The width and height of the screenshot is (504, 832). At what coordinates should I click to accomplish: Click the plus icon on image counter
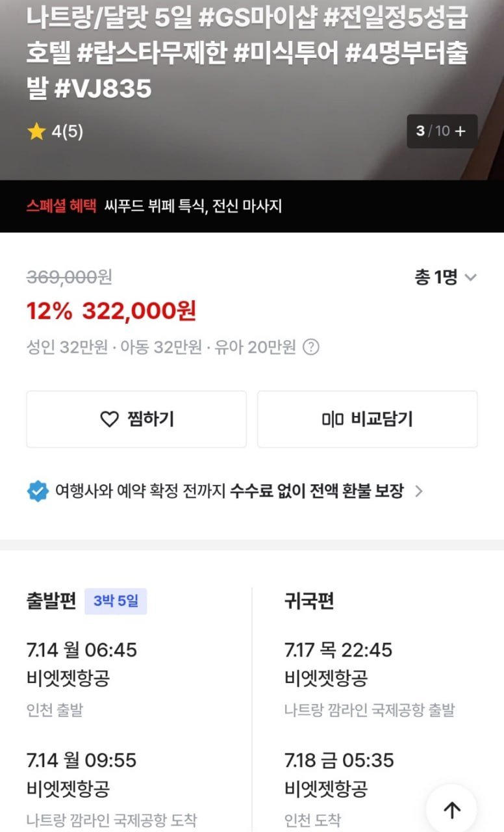pyautogui.click(x=460, y=131)
